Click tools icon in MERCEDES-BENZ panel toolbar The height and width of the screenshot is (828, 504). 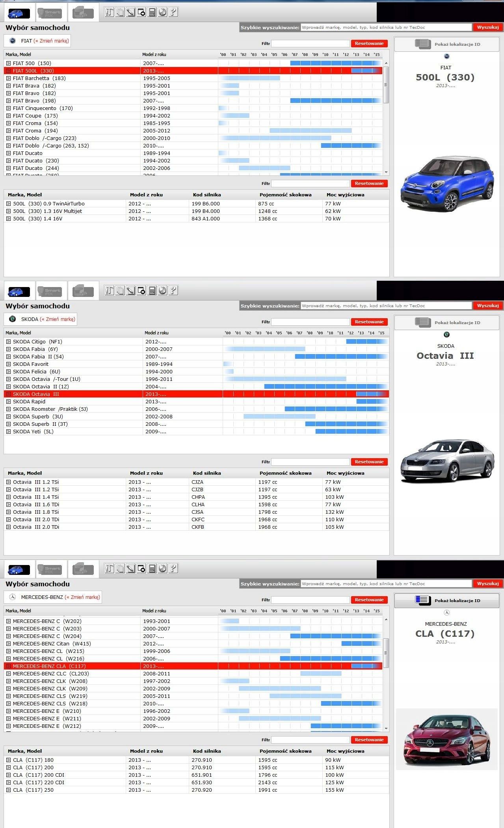[110, 569]
